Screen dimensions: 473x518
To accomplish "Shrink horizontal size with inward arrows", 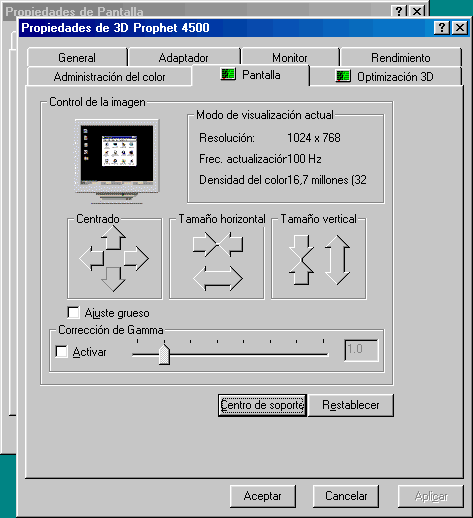I will click(x=218, y=244).
